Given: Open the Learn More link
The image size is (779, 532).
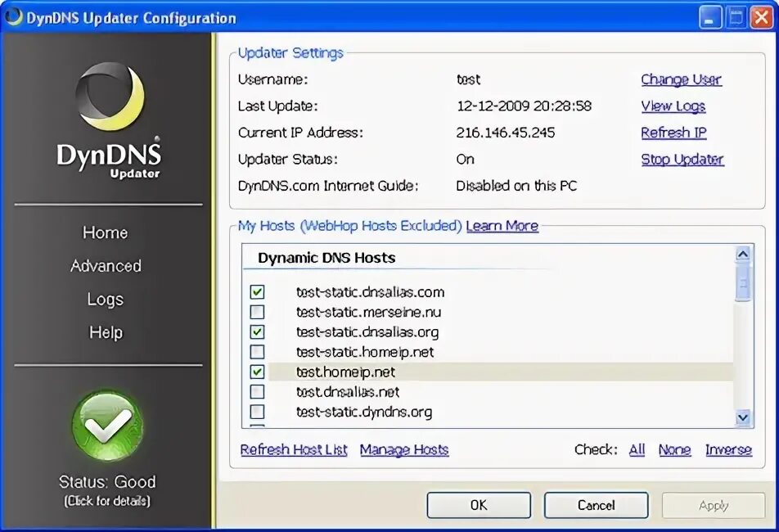Looking at the screenshot, I should click(x=502, y=226).
